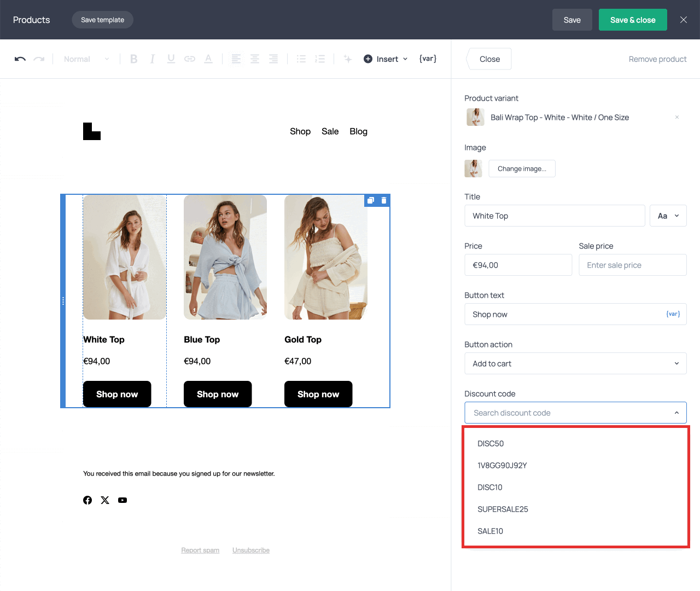Viewport: 700px width, 591px height.
Task: Clear the selected product variant
Action: 676,117
